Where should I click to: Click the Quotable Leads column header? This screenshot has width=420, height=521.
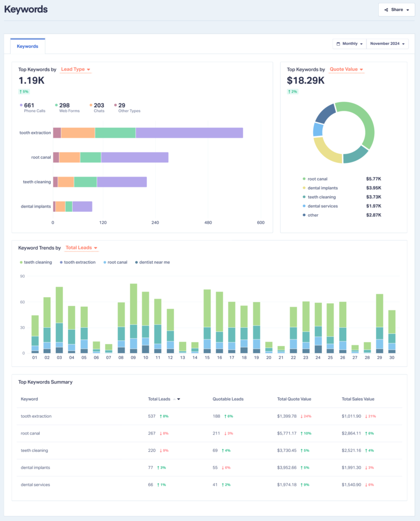(228, 399)
